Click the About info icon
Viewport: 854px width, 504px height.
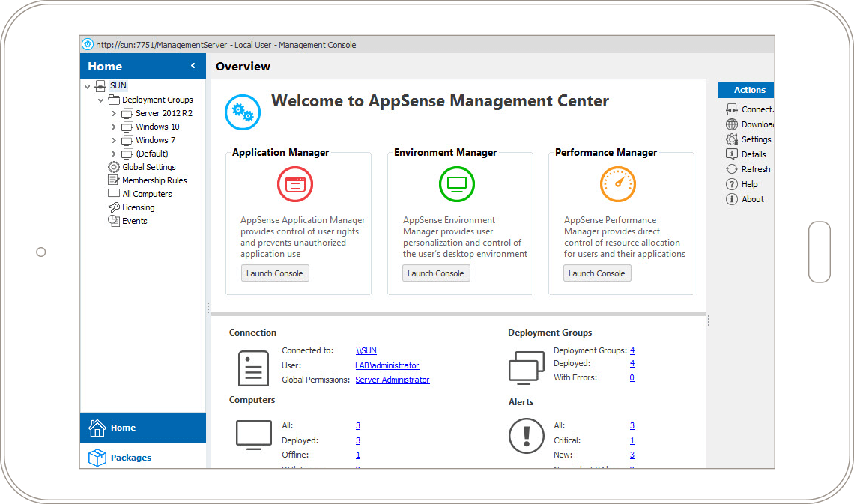point(731,199)
